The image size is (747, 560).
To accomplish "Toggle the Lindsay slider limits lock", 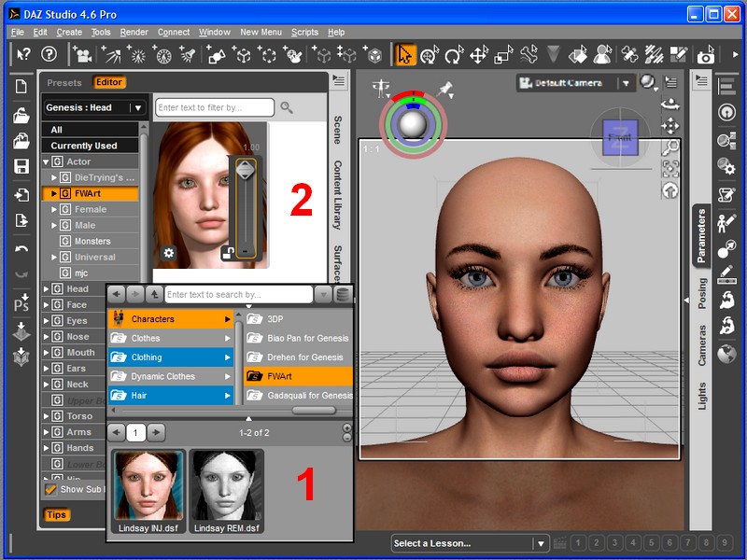I will [228, 253].
